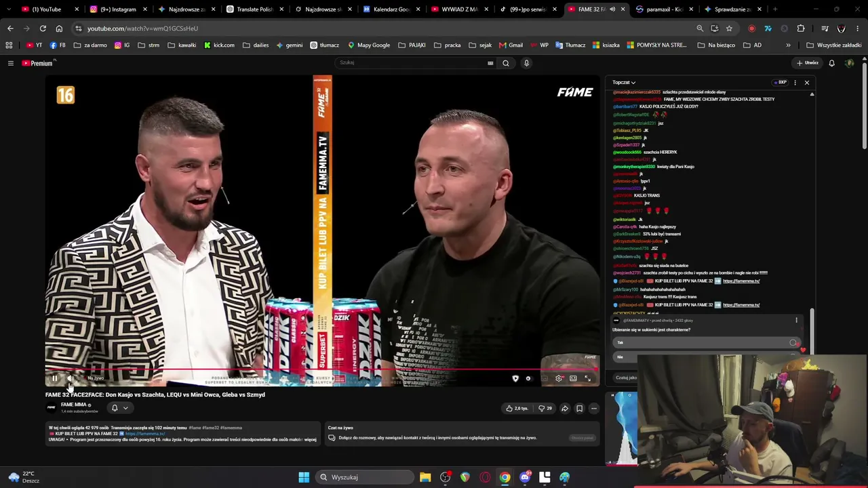The height and width of the screenshot is (488, 868).
Task: Dislike the video with thumbs-down button
Action: (x=545, y=408)
